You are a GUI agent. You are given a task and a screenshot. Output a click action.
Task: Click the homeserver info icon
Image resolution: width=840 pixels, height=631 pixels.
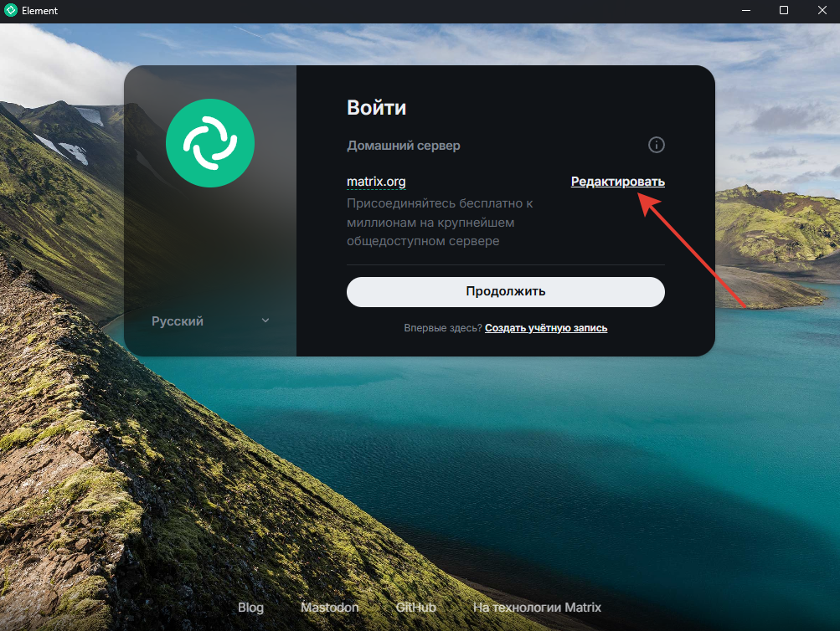(x=657, y=145)
